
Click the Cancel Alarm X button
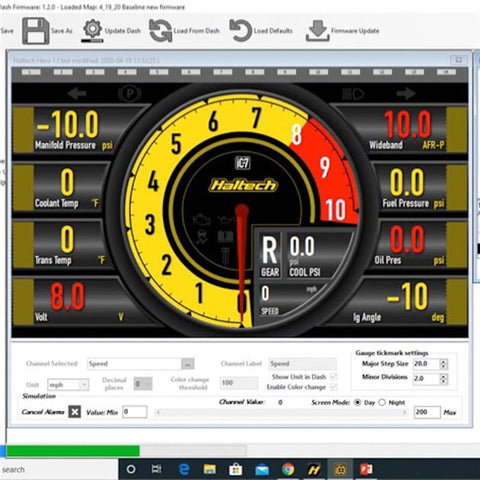[x=75, y=412]
